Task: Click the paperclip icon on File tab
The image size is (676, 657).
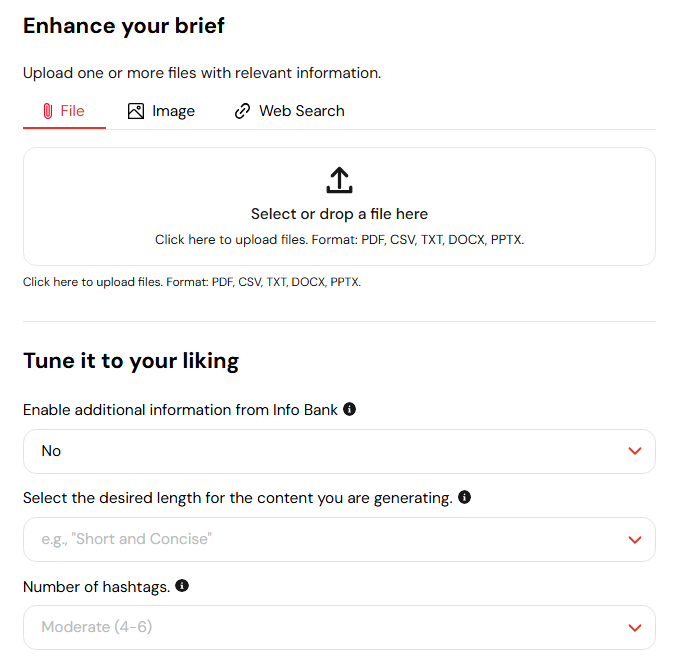Action: (x=48, y=111)
